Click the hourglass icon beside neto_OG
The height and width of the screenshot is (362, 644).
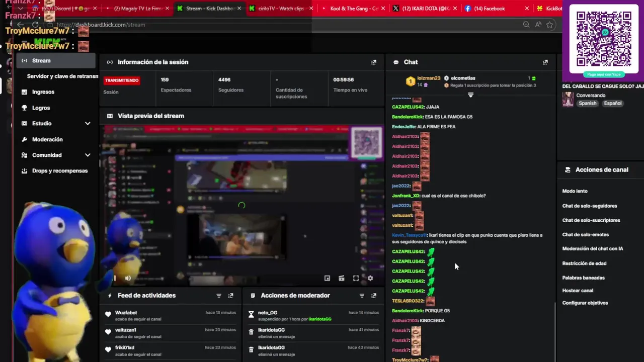pyautogui.click(x=251, y=315)
